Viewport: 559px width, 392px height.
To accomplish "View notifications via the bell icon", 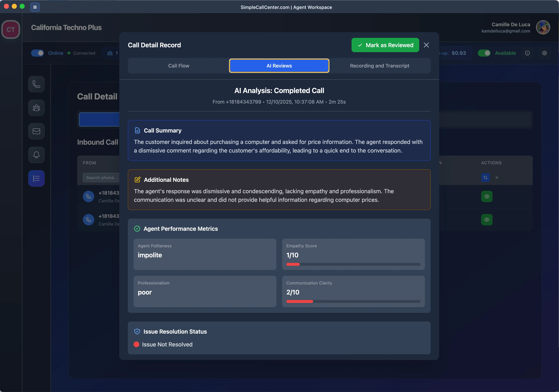I will pos(36,155).
